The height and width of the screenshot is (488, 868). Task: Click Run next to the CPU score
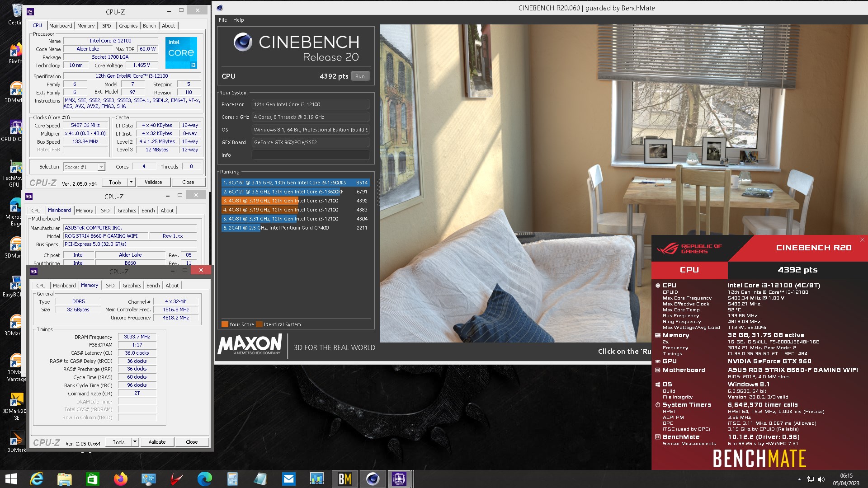360,76
